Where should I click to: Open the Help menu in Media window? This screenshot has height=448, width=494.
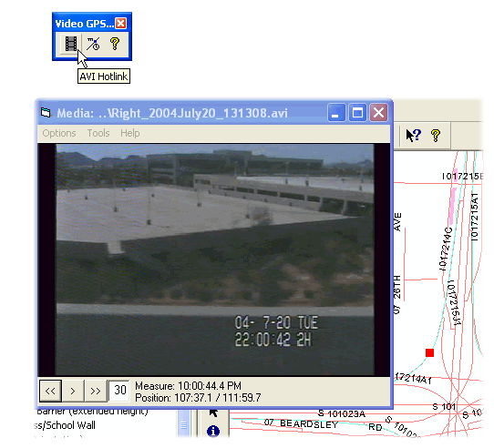129,133
